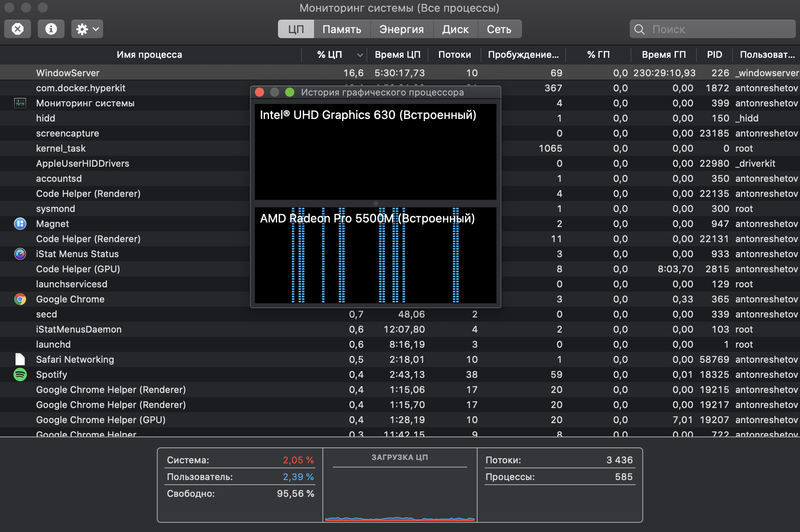Click the Потоки count 3 436
800x532 pixels.
click(x=619, y=460)
